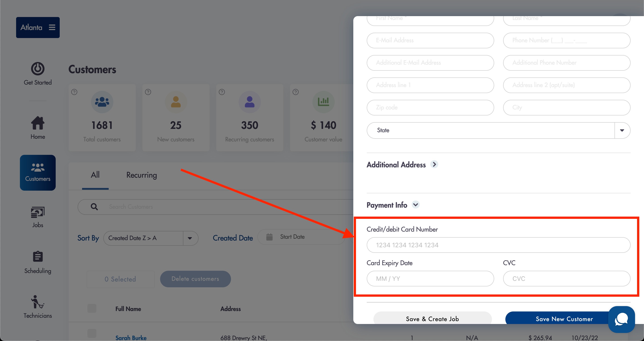Select the All customers tab

click(95, 175)
